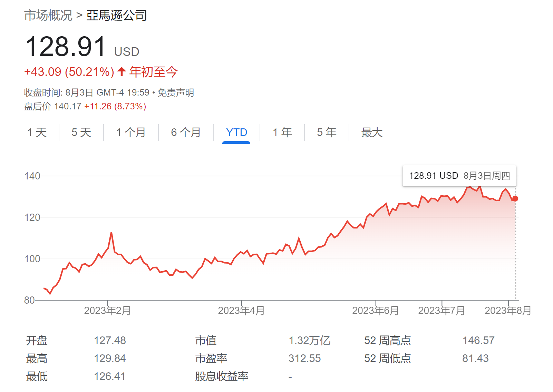The image size is (553, 392).
Task: Click the 2023年6月 axis label
Action: (x=376, y=311)
